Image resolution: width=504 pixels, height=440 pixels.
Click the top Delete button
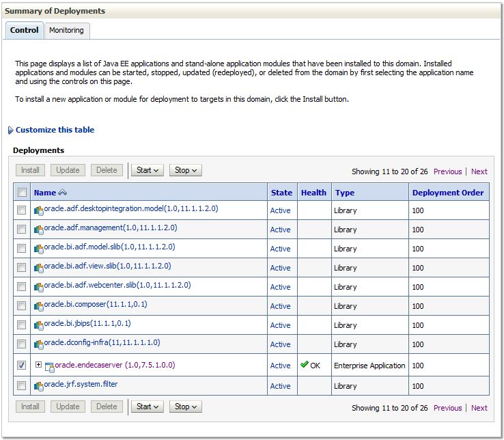(107, 170)
